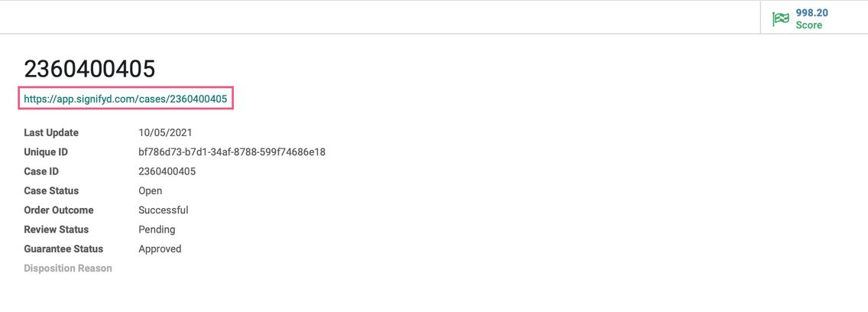Open the app.signifyd.com case link
Screen dimensions: 868x312
tap(125, 99)
